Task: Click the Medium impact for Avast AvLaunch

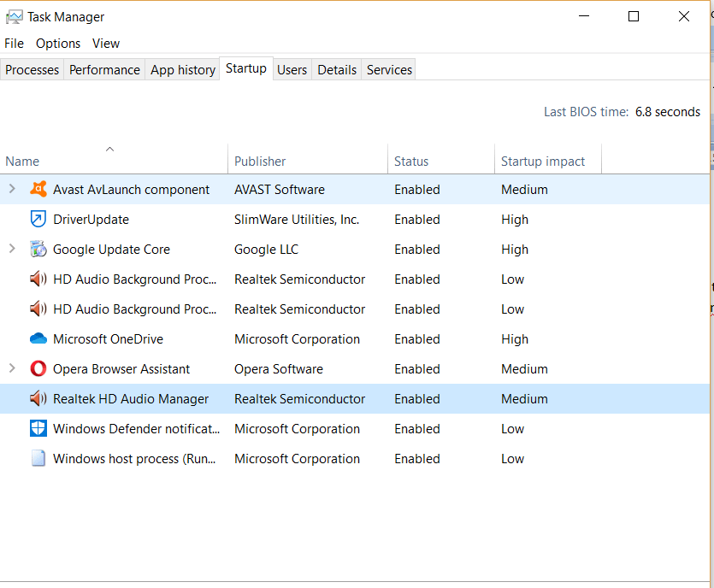Action: tap(524, 190)
